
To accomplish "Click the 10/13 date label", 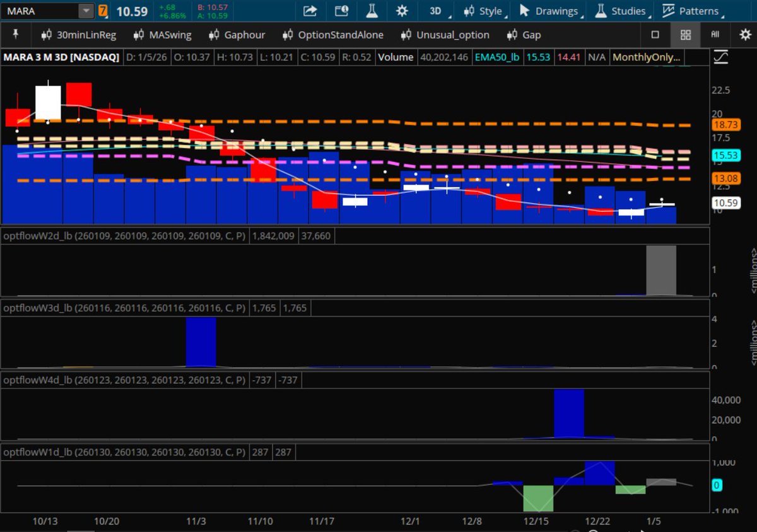I will (44, 521).
